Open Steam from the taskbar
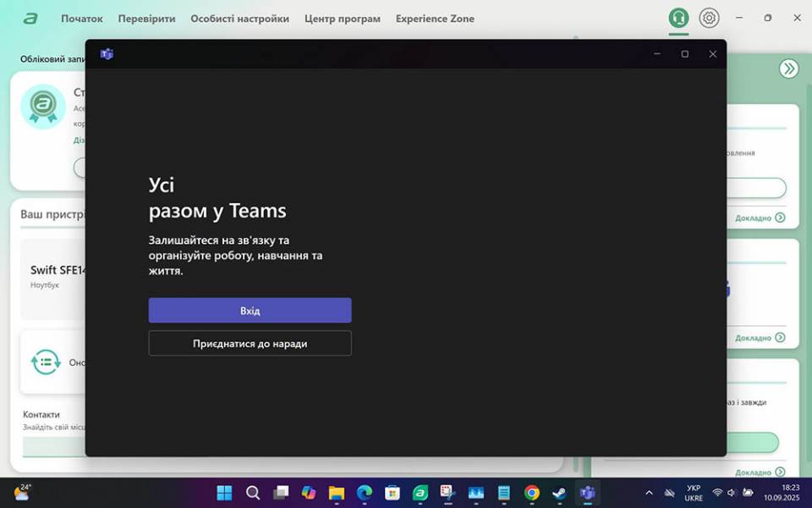 coord(559,493)
